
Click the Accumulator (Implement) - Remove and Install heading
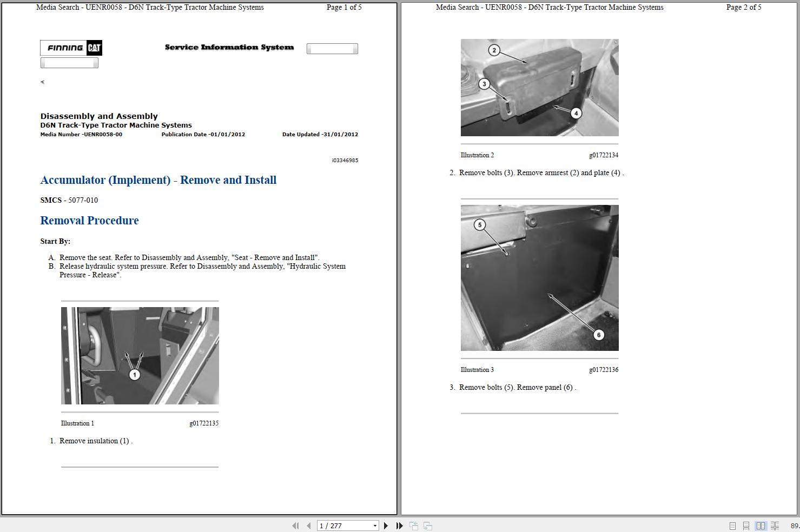point(158,180)
